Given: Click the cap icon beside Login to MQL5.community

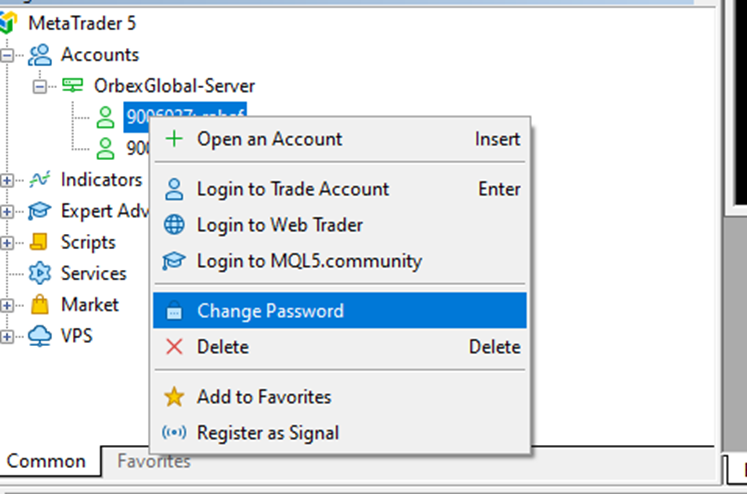Looking at the screenshot, I should [x=173, y=261].
